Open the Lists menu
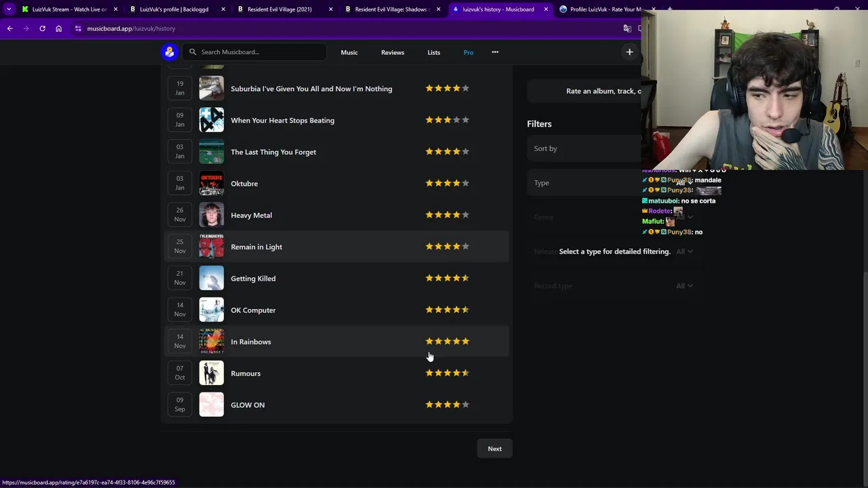This screenshot has width=868, height=488. click(x=434, y=52)
